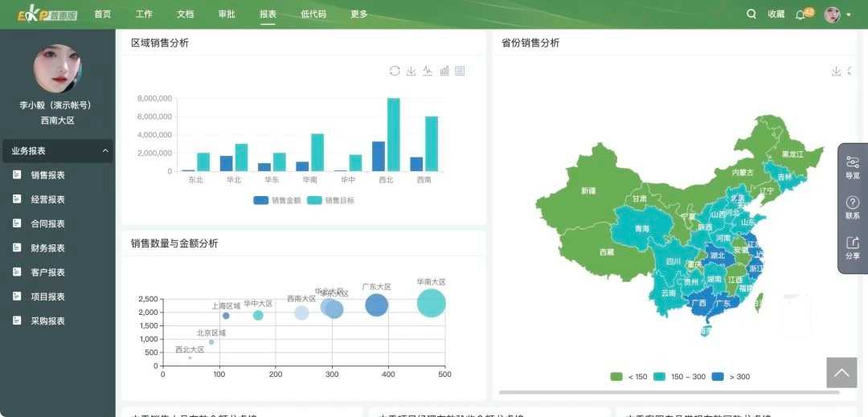Open the user dropdown arrow next to avatar
The image size is (868, 417).
click(849, 15)
